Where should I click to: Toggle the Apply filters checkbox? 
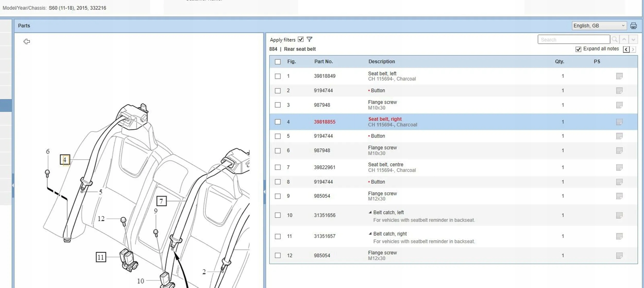coord(301,39)
